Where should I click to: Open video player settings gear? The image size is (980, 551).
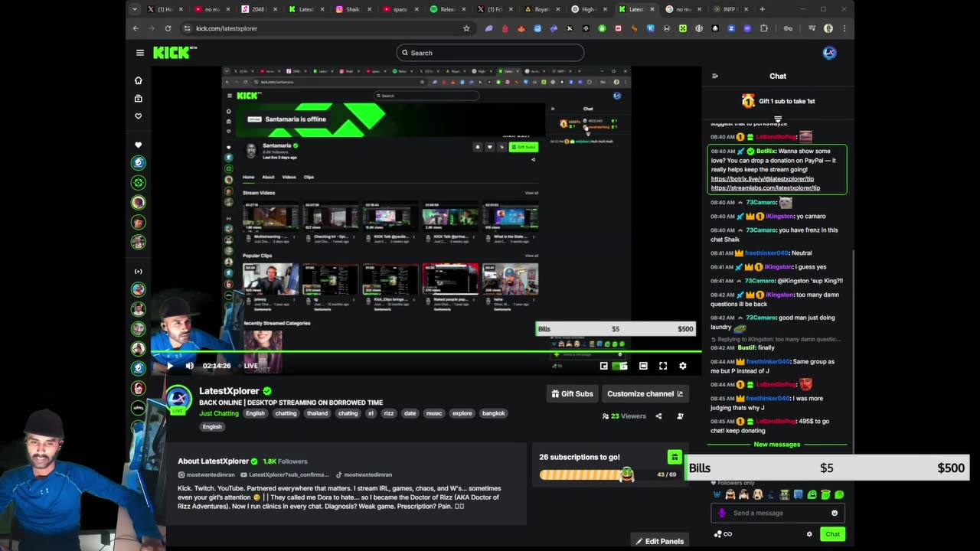click(x=683, y=366)
